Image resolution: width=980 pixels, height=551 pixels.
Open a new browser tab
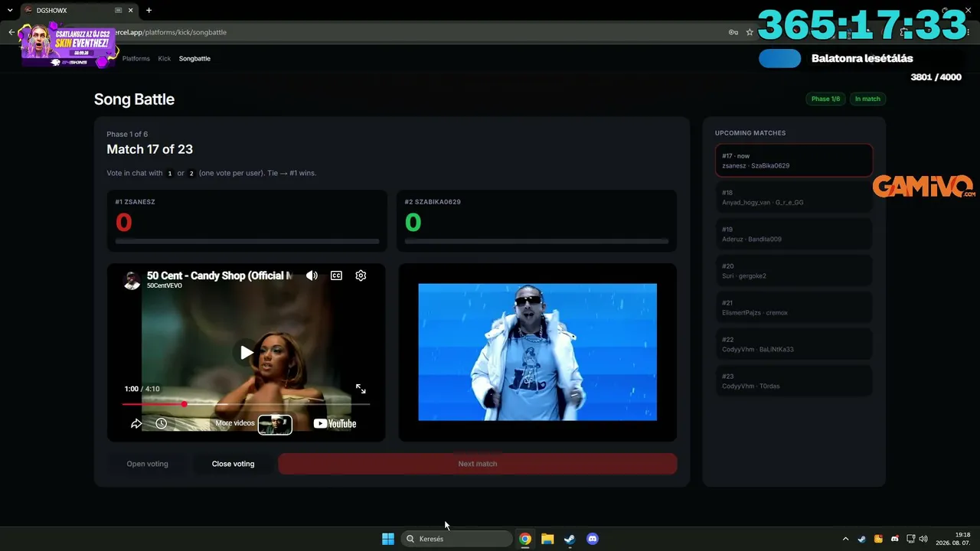(x=149, y=11)
